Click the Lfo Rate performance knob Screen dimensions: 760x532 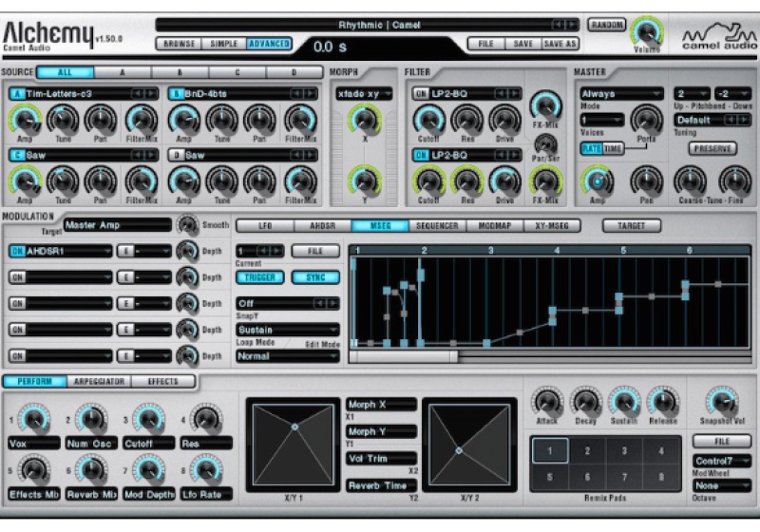(205, 468)
